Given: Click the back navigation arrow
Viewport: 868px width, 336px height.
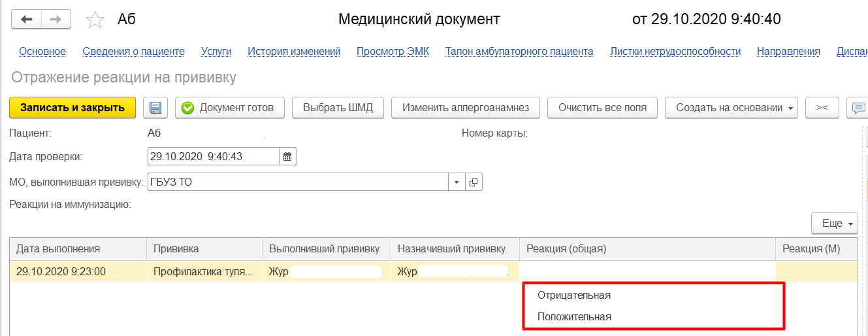Looking at the screenshot, I should (27, 20).
